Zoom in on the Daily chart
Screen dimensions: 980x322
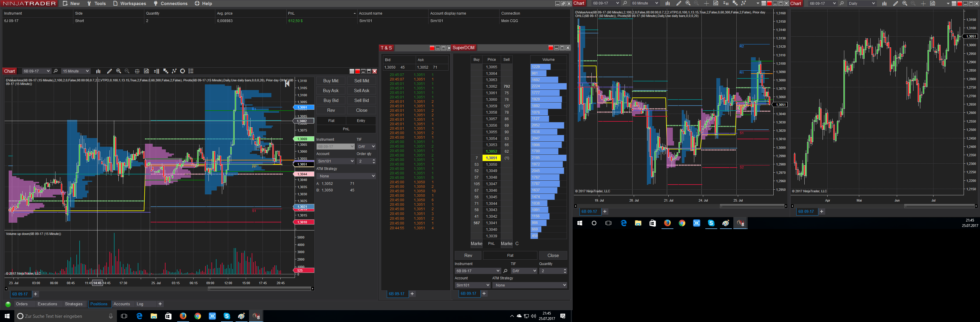click(x=905, y=3)
